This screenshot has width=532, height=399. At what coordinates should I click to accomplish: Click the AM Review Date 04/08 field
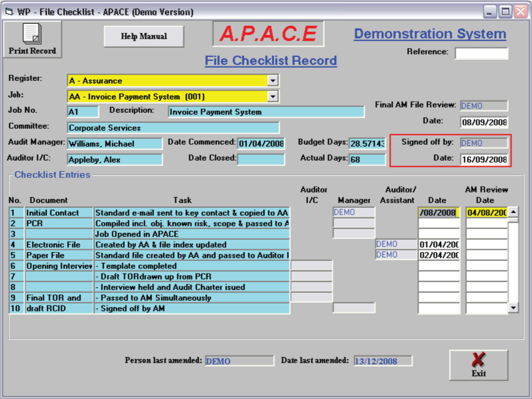[x=487, y=212]
